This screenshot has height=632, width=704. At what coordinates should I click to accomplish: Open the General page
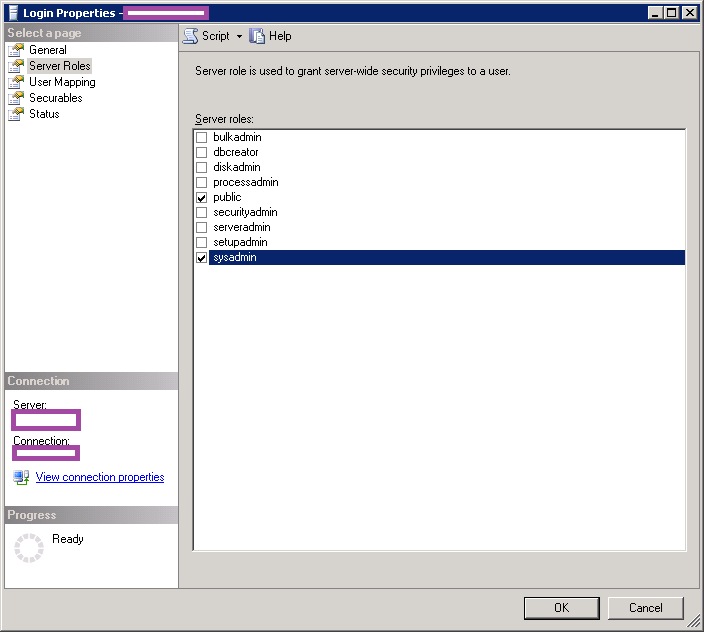pyautogui.click(x=48, y=50)
